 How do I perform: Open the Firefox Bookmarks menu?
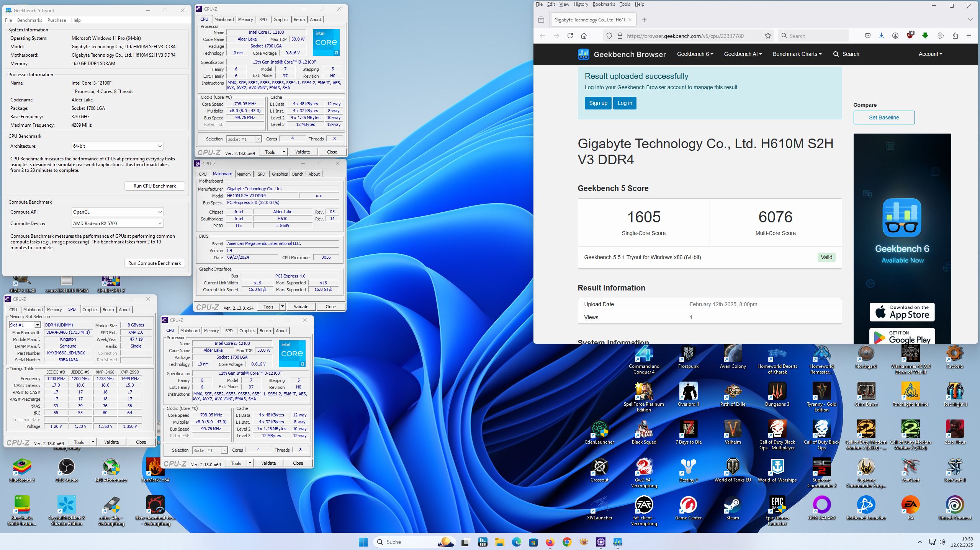[604, 4]
